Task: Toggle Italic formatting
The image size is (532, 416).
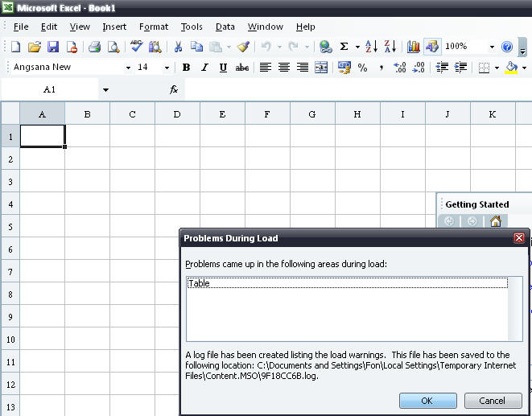Action: (204, 68)
